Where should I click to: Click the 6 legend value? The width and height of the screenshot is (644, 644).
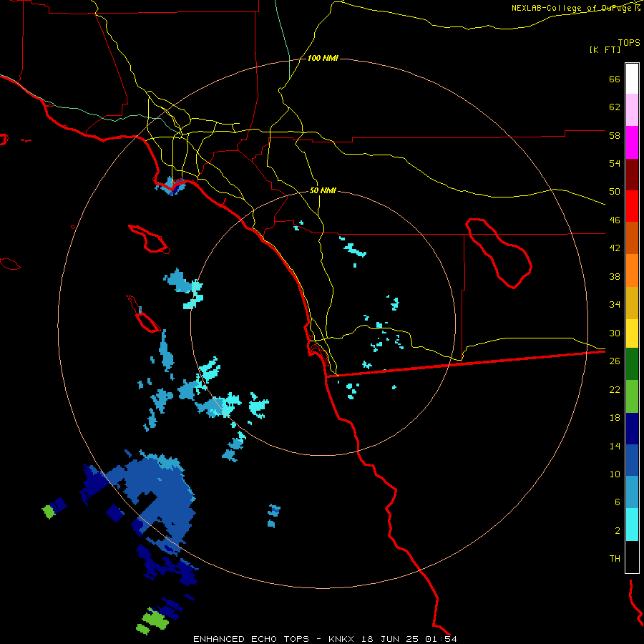click(618, 502)
